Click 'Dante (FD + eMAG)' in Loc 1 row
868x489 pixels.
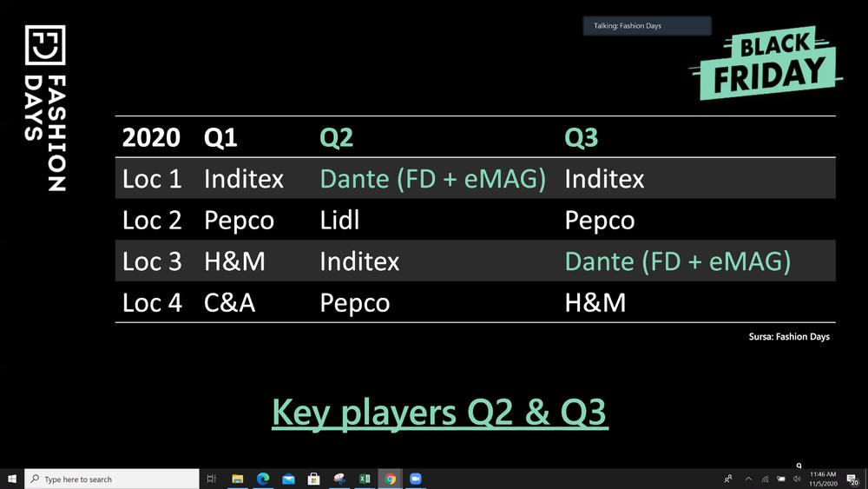(x=433, y=179)
